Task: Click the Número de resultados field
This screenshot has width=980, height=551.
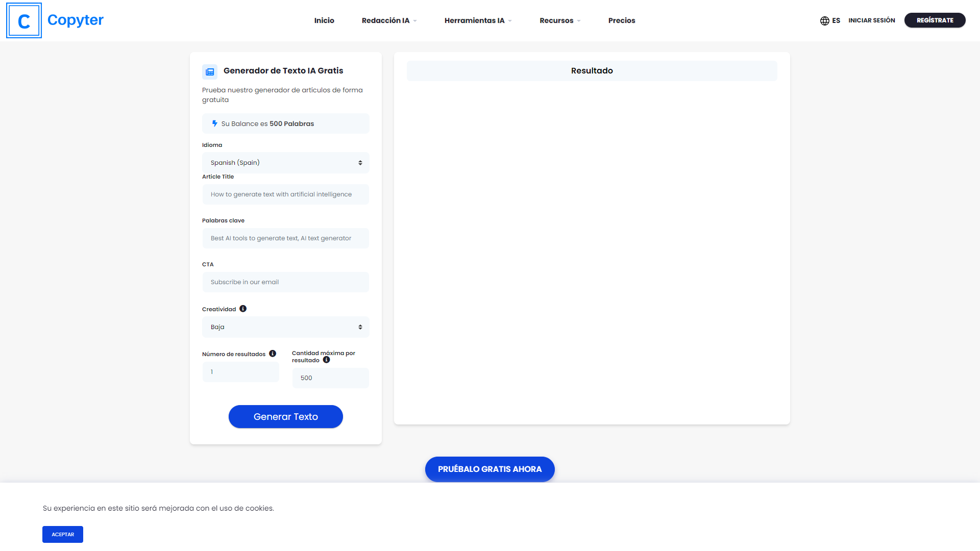Action: (x=241, y=372)
